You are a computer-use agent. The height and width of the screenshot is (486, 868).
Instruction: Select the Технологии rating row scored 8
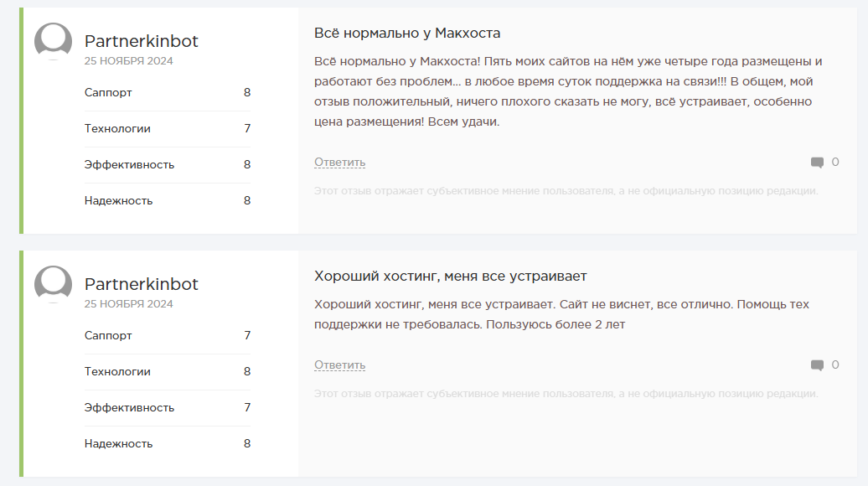167,371
